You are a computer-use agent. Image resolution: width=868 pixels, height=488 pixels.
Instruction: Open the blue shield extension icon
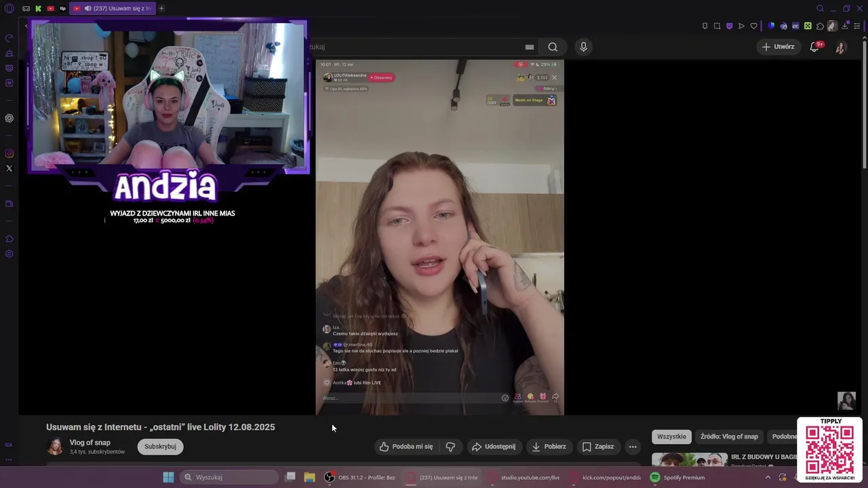coord(771,26)
